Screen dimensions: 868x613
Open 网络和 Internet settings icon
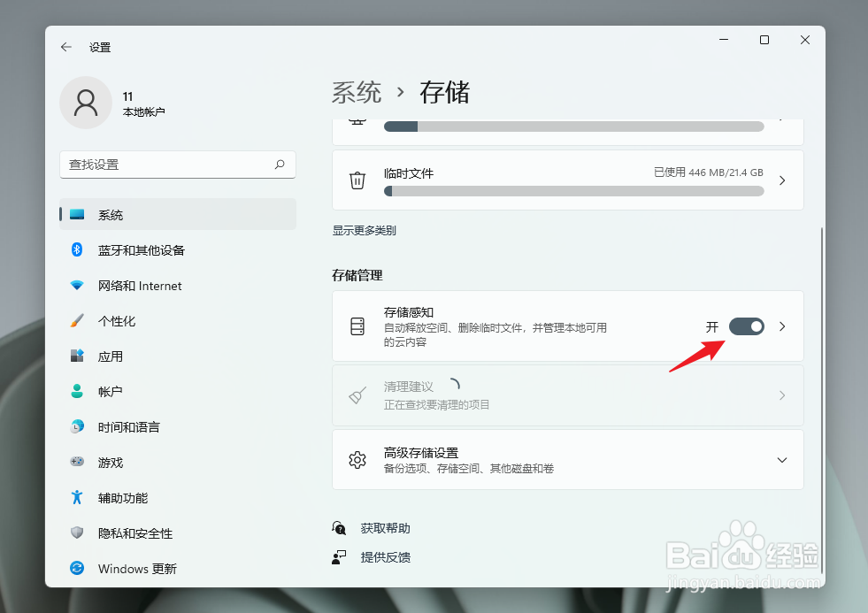coord(78,285)
